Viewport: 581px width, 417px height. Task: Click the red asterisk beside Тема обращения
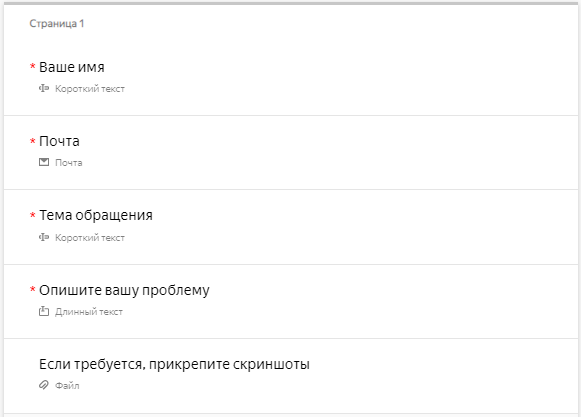tap(33, 215)
